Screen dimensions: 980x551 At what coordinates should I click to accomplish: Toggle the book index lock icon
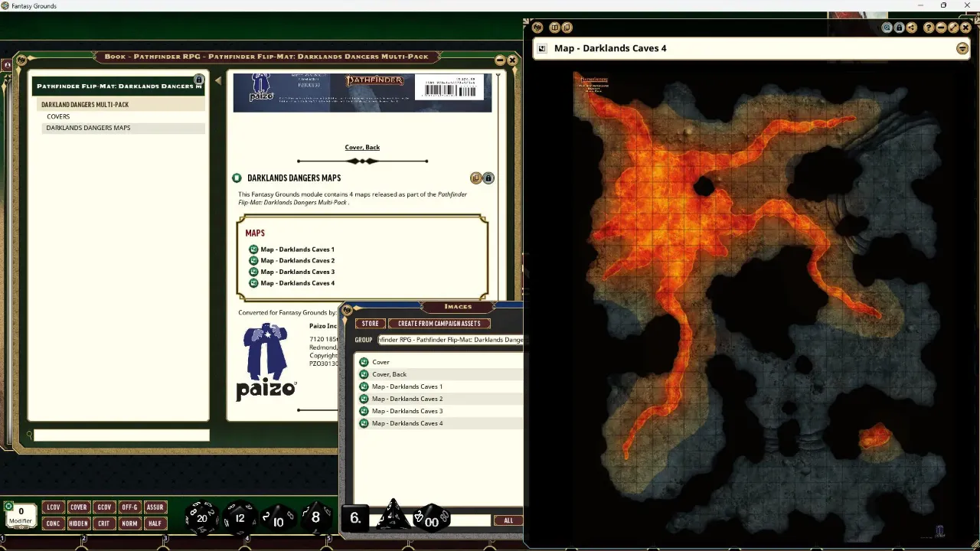[x=199, y=80]
